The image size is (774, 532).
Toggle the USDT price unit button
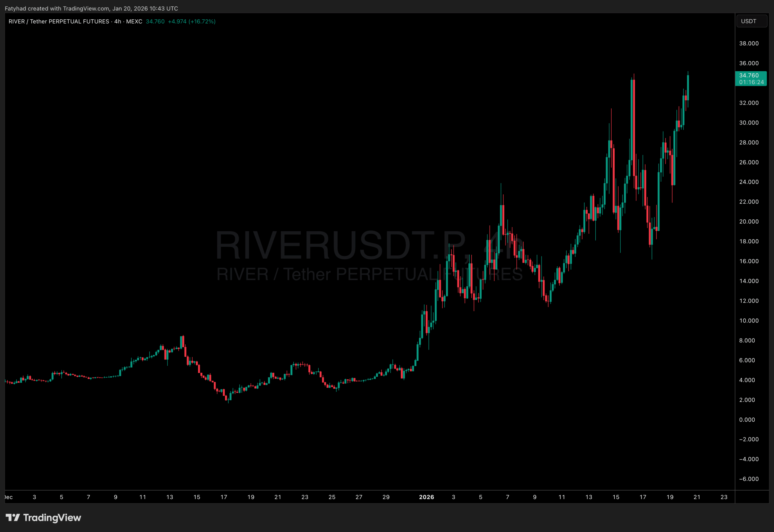coord(752,21)
